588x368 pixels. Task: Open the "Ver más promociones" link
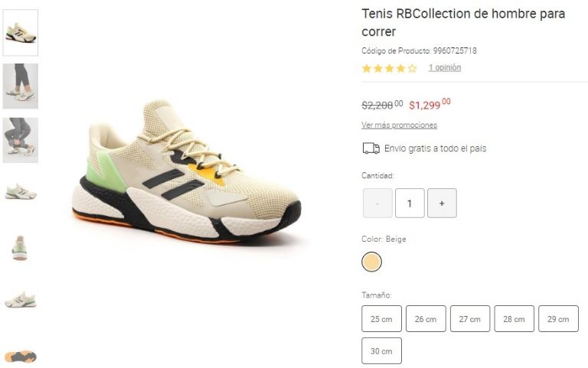point(399,125)
